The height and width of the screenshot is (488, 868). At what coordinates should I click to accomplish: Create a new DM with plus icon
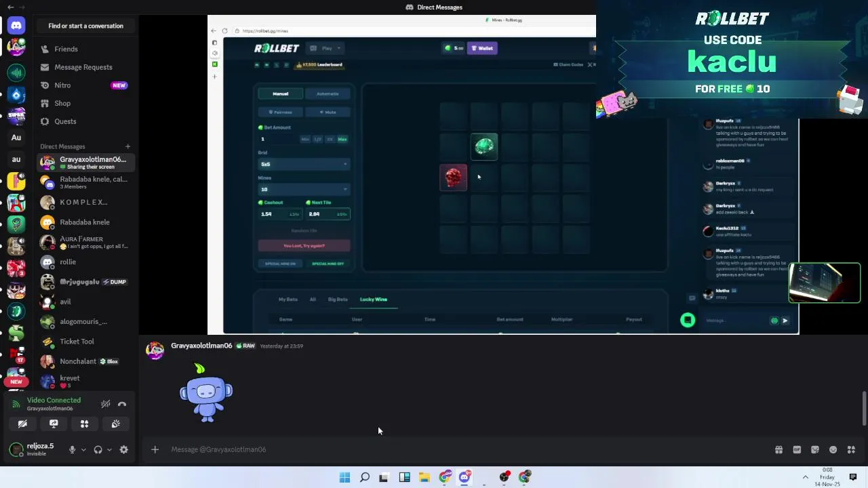pos(127,146)
